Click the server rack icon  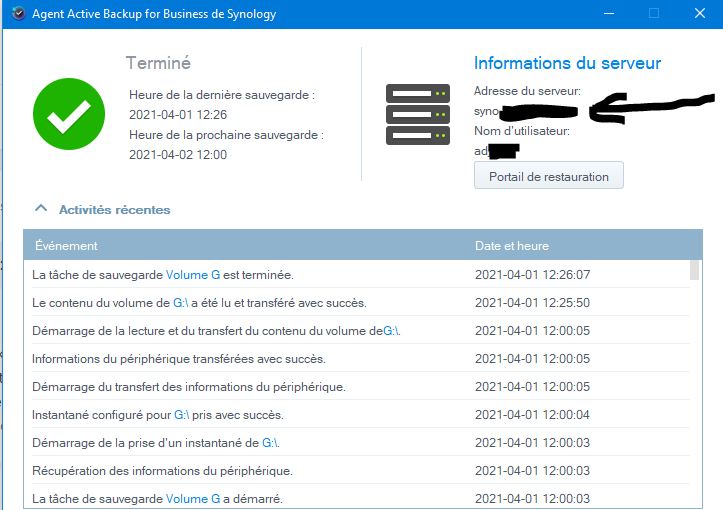[x=418, y=113]
